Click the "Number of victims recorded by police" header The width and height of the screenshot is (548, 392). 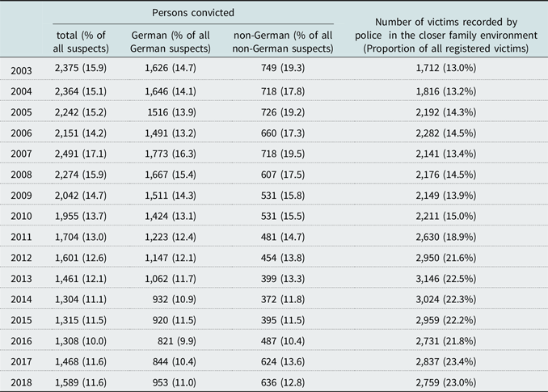coord(441,36)
